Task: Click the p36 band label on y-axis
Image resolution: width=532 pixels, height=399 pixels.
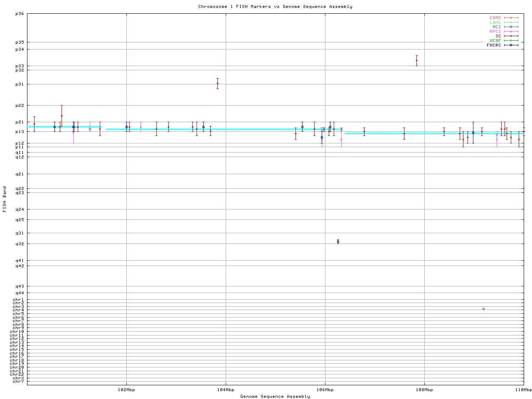Action: pyautogui.click(x=20, y=14)
